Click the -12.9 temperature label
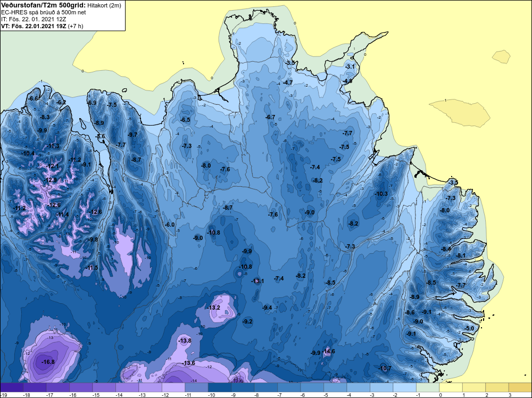The width and height of the screenshot is (532, 398). tap(50, 180)
